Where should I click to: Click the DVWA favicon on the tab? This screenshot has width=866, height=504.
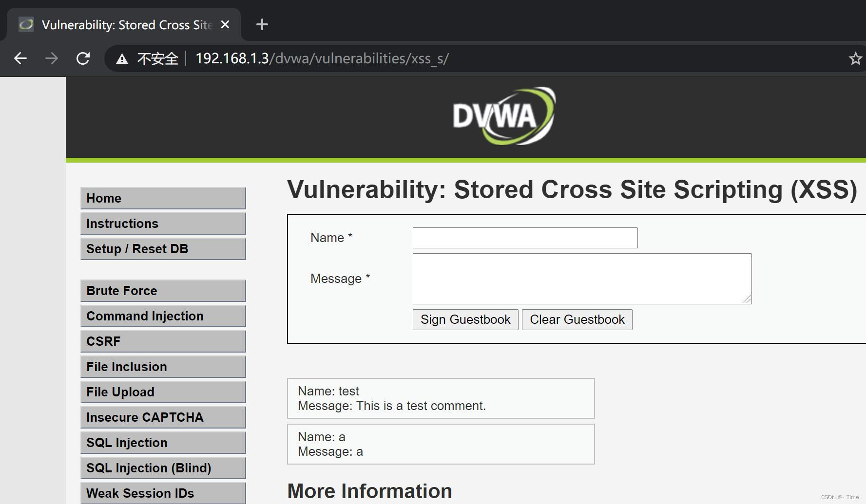click(26, 24)
